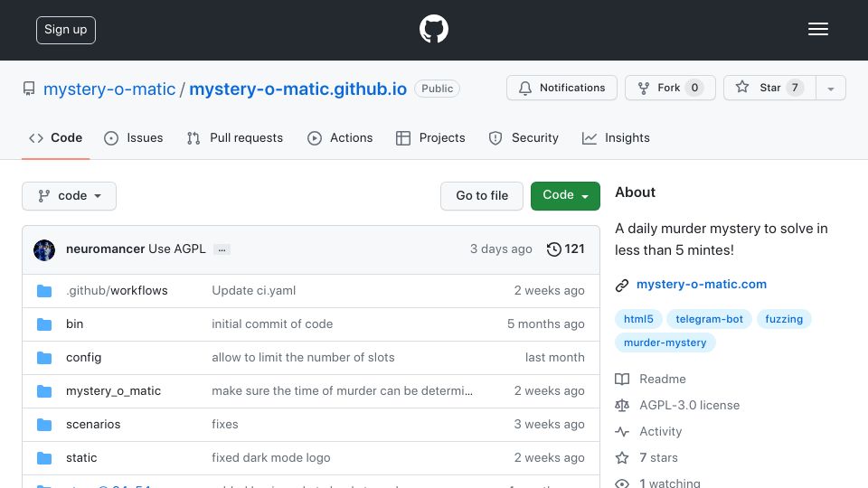Click the star icon next to 7 stars

tap(622, 457)
